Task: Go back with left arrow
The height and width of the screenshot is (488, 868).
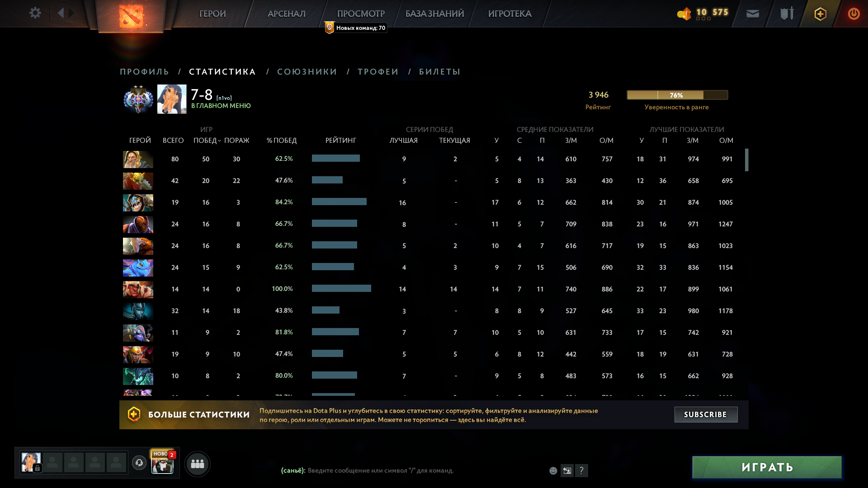Action: [x=61, y=13]
